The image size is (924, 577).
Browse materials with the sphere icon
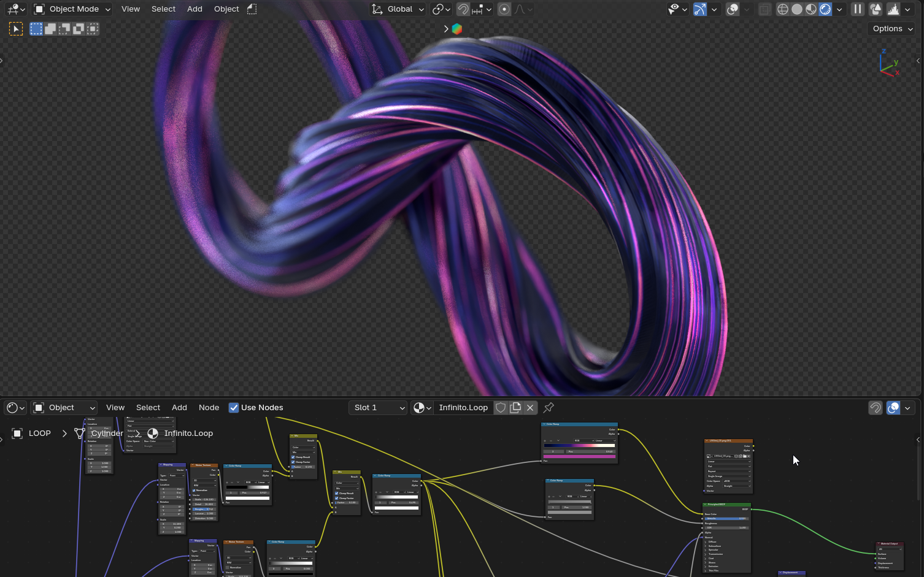click(x=422, y=408)
